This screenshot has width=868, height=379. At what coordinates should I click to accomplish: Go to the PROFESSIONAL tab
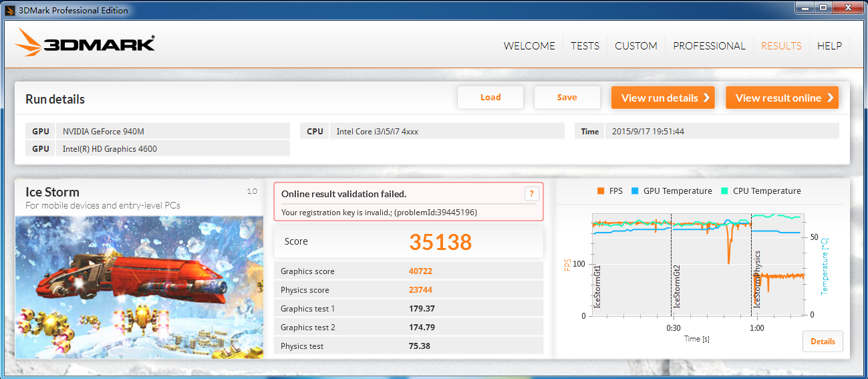point(709,45)
